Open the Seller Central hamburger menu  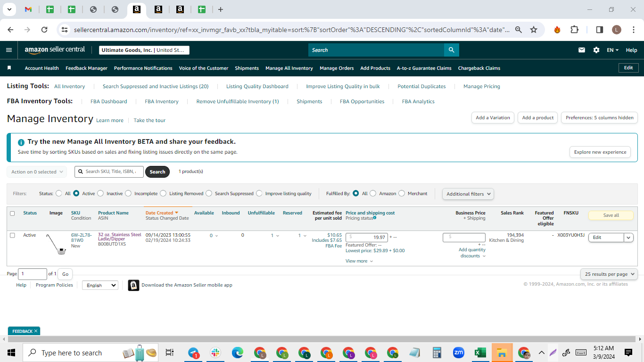tap(9, 50)
